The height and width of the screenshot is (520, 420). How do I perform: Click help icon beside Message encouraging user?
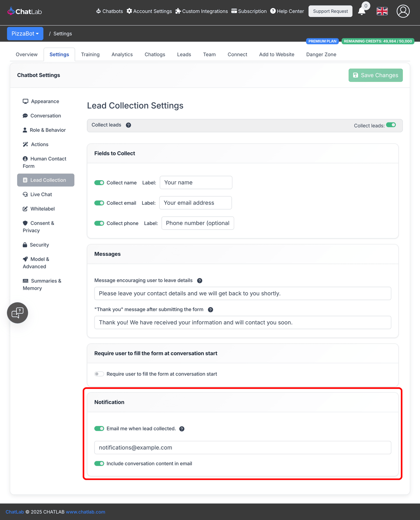pos(199,281)
